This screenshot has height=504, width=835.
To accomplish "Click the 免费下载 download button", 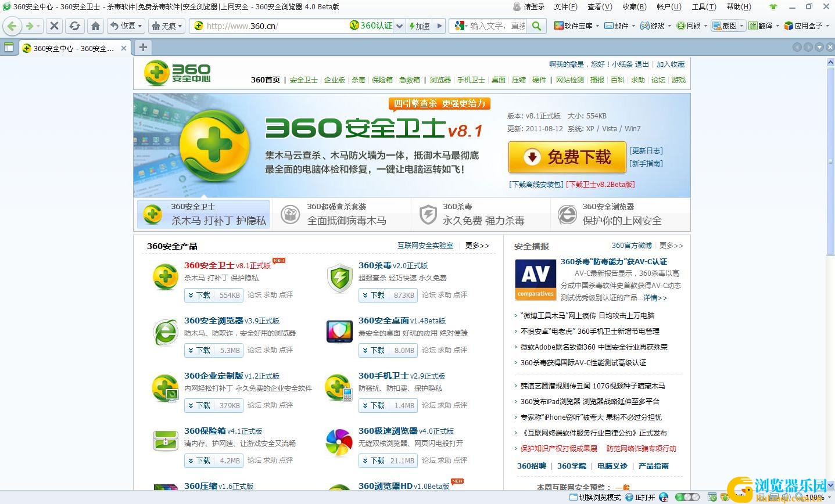I will pos(567,157).
